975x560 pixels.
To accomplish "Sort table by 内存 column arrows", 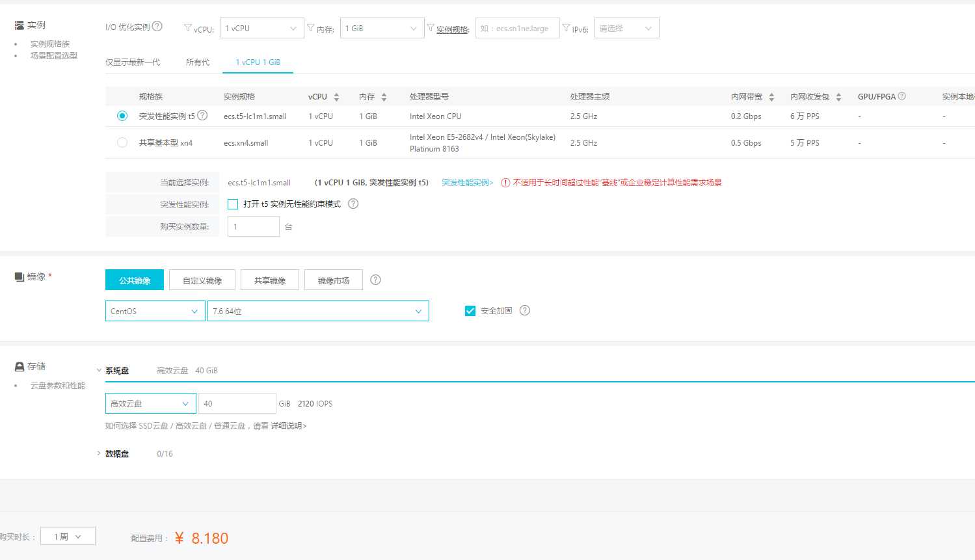I will click(x=384, y=97).
